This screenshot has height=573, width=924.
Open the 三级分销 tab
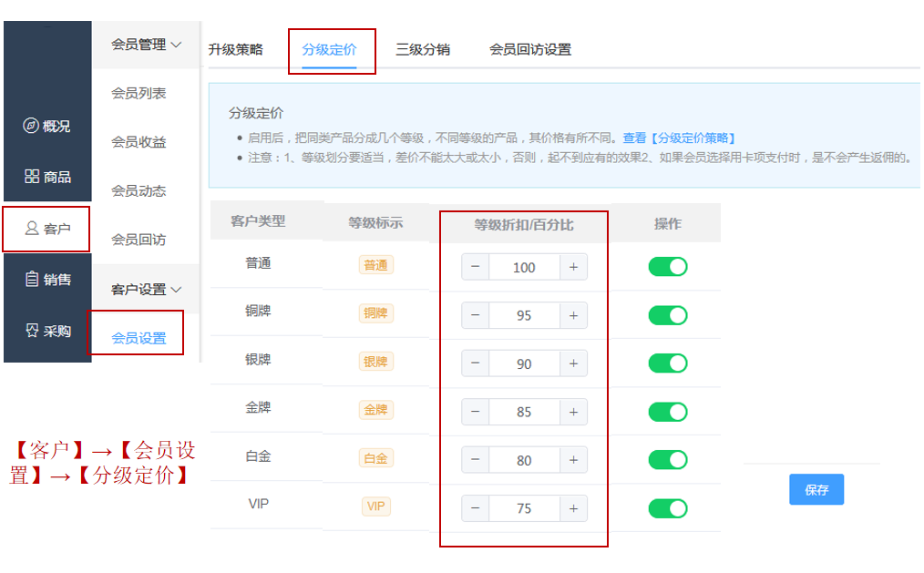coord(423,49)
